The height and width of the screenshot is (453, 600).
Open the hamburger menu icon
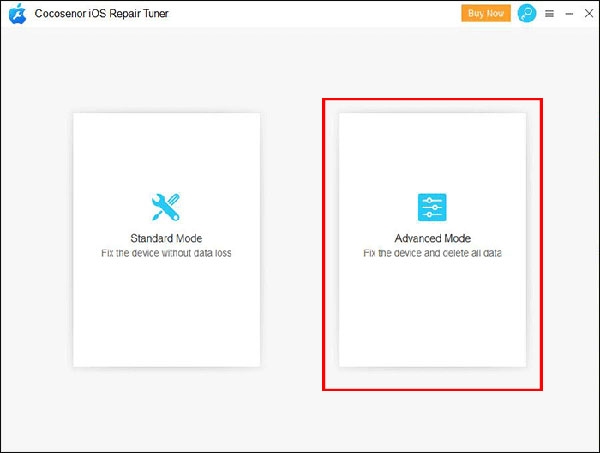click(549, 14)
